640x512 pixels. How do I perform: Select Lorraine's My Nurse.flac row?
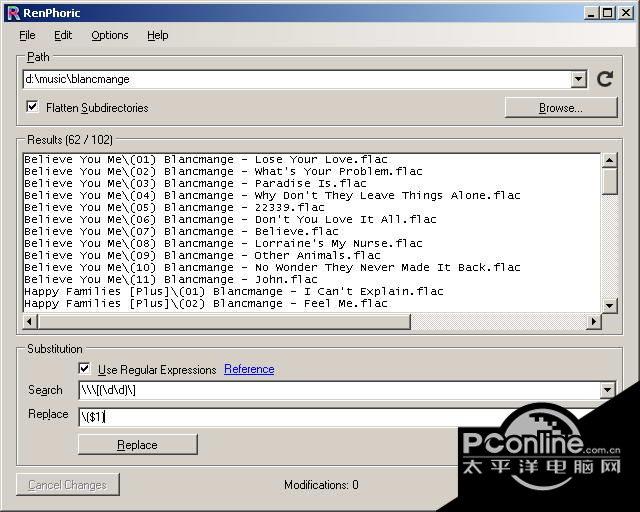[312, 243]
